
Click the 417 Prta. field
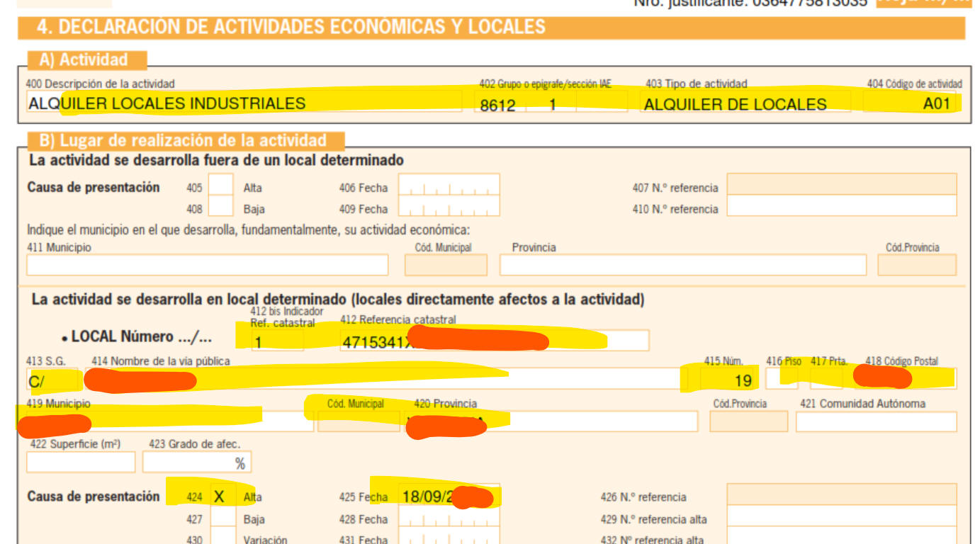click(826, 379)
